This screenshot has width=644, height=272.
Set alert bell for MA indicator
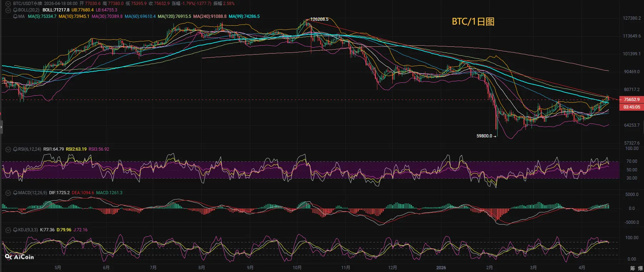(15, 16)
